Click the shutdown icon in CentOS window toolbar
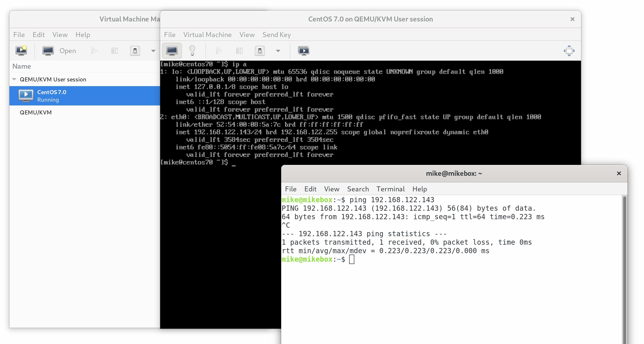Image resolution: width=644 pixels, height=344 pixels. 259,51
